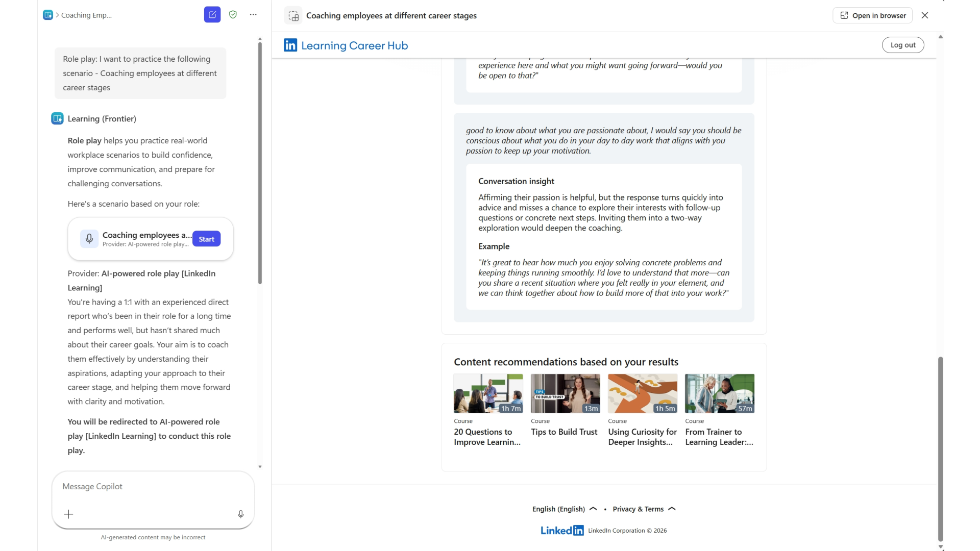Click Open in browser button
The image size is (980, 551).
click(x=873, y=15)
